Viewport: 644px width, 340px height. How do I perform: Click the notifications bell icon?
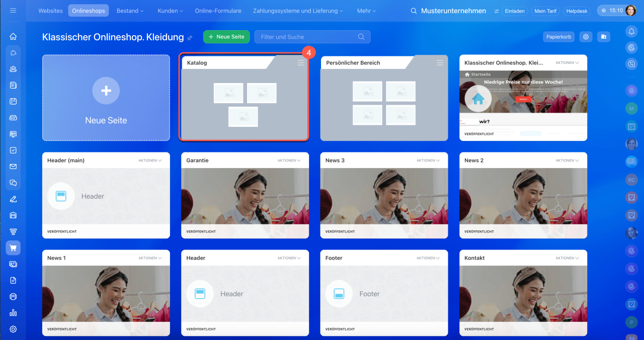[x=631, y=31]
